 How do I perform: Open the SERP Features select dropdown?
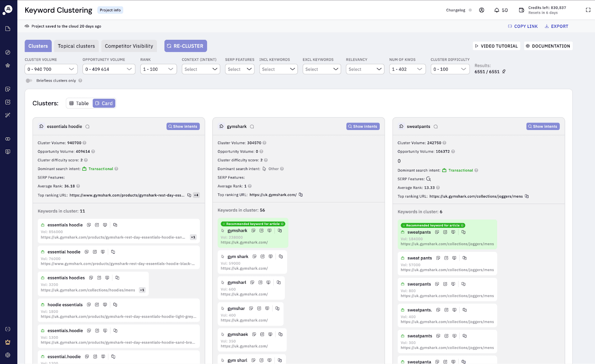[239, 69]
